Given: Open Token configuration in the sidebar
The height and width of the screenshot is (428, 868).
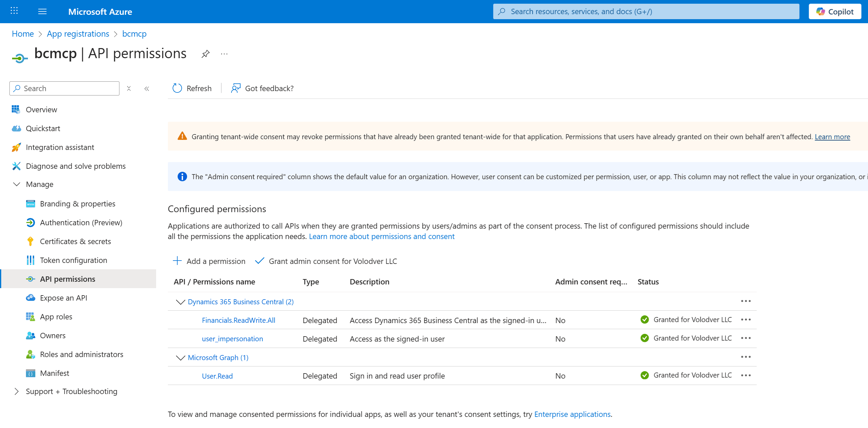Looking at the screenshot, I should coord(73,260).
